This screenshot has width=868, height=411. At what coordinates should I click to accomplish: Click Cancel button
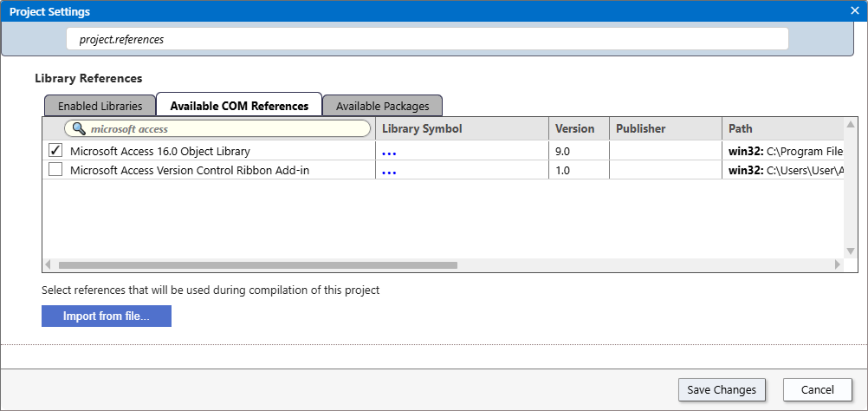point(818,389)
